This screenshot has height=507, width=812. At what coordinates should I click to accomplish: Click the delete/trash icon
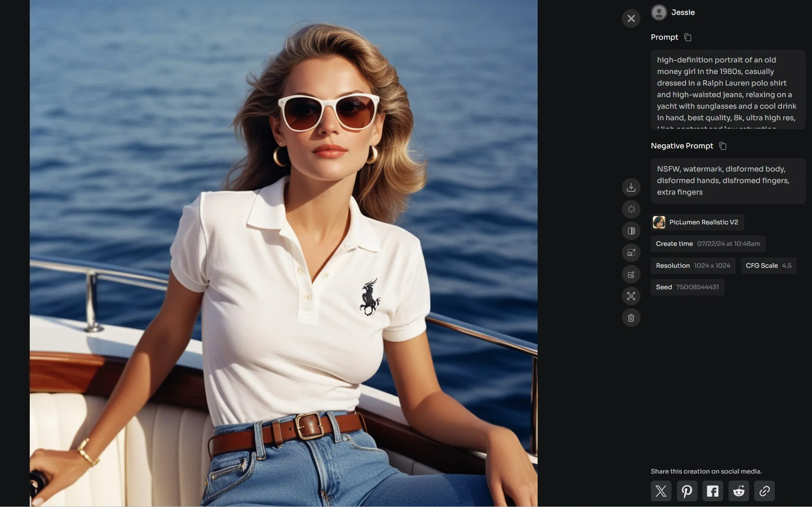tap(631, 318)
